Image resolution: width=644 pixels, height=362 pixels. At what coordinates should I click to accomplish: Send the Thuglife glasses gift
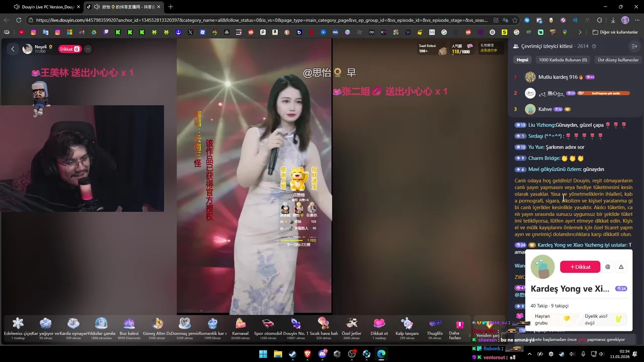pos(435,328)
